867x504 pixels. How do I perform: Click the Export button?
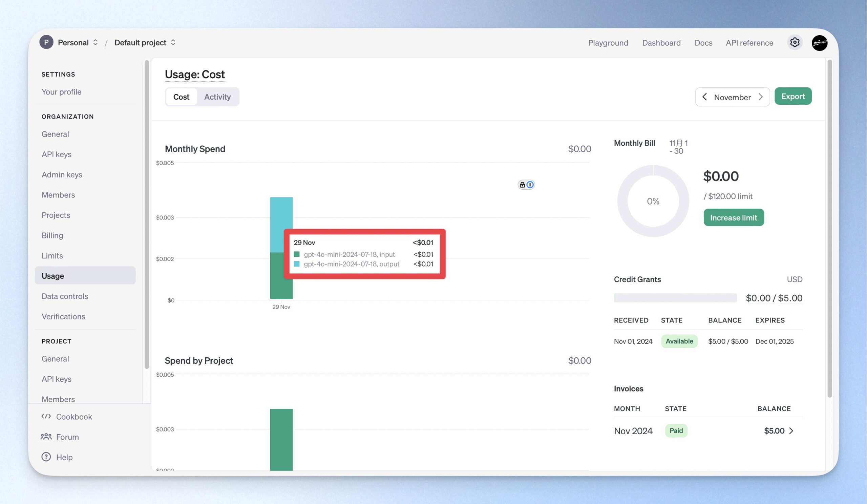(x=793, y=96)
